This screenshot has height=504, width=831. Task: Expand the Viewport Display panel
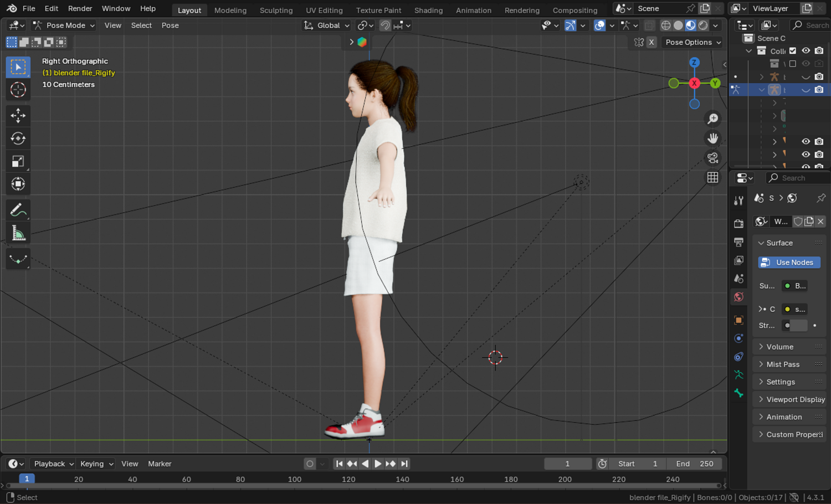[789, 399]
